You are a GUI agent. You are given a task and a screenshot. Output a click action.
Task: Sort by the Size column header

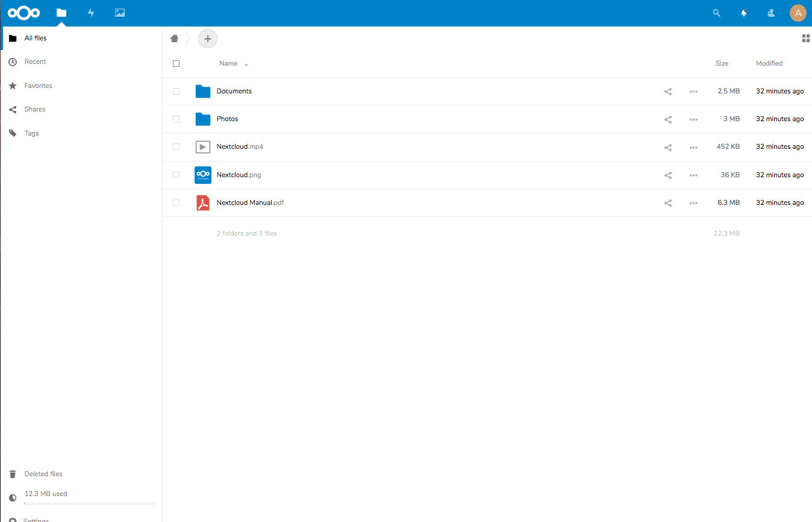tap(722, 63)
